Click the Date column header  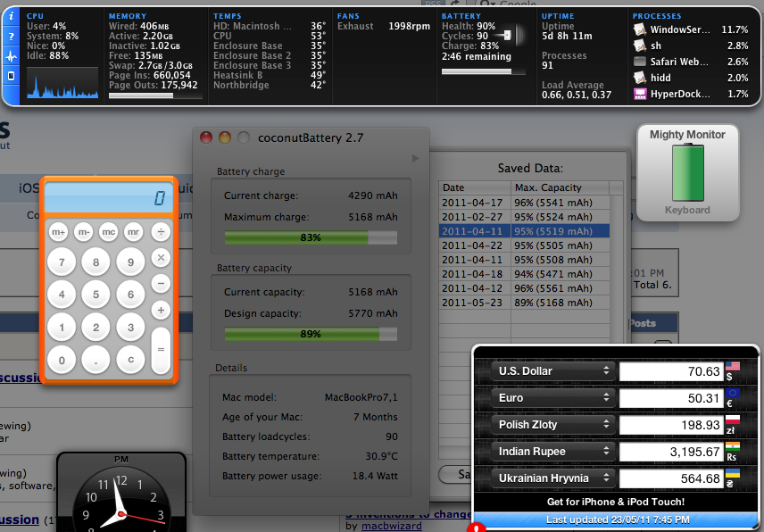click(x=475, y=187)
